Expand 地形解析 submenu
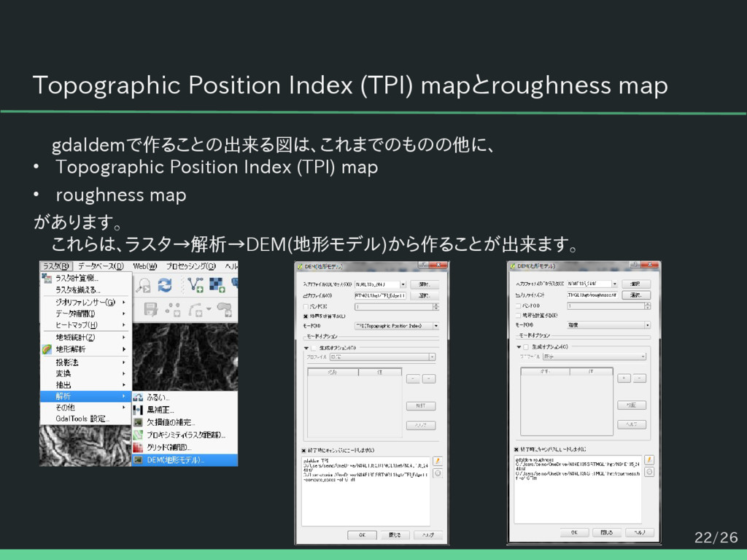The image size is (747, 560). point(86,349)
